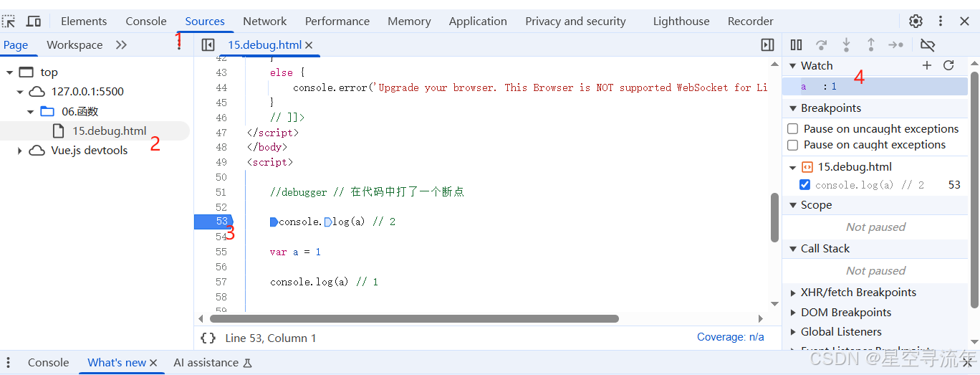Image resolution: width=980 pixels, height=375 pixels.
Task: Refresh watch expressions icon
Action: pyautogui.click(x=948, y=65)
